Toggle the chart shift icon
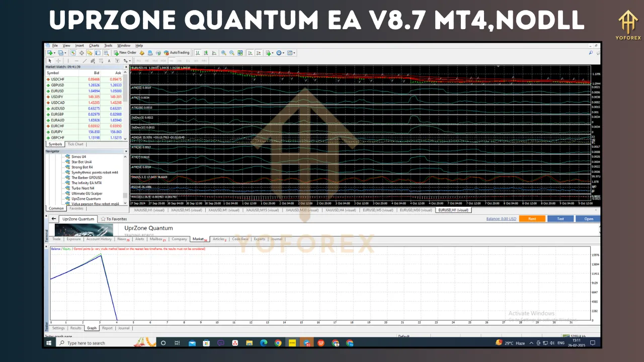This screenshot has width=644, height=362. 259,52
